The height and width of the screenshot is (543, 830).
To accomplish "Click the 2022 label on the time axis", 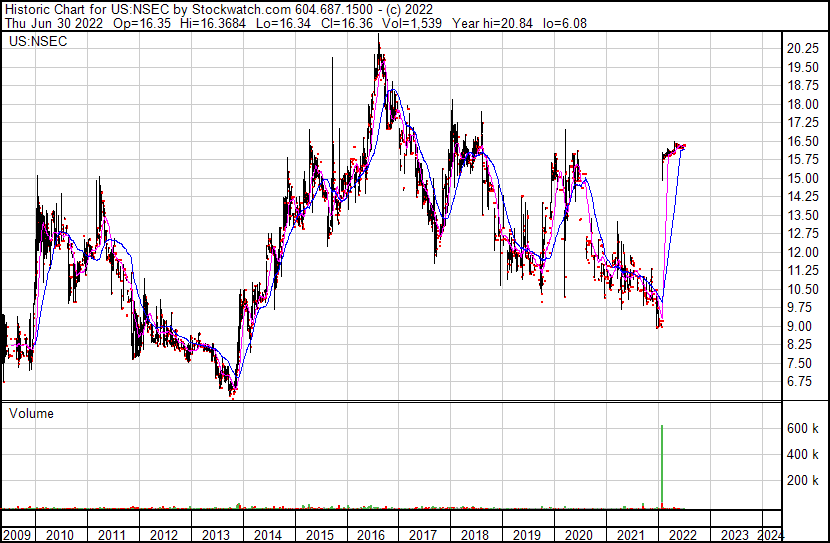I will (x=684, y=534).
